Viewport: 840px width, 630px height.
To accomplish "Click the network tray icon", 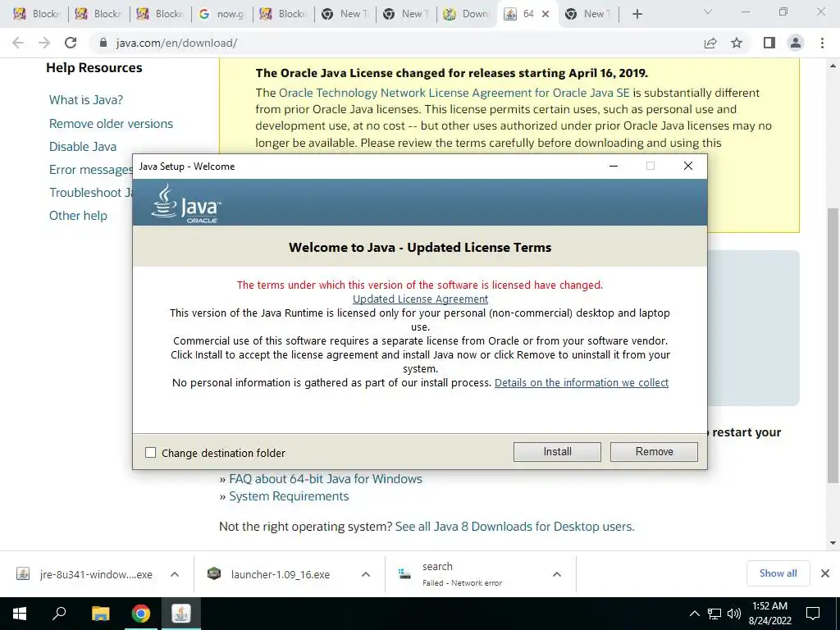I will point(714,614).
